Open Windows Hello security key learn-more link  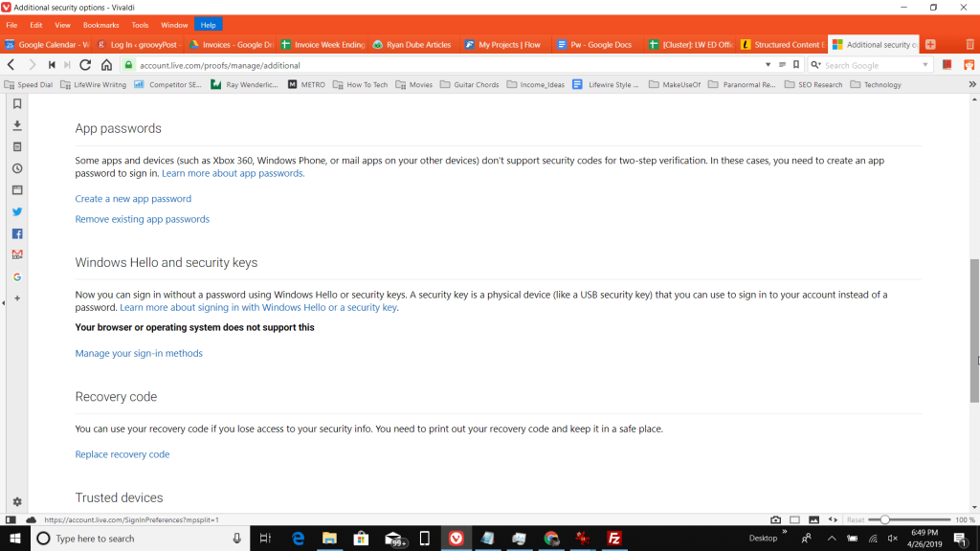tap(258, 307)
